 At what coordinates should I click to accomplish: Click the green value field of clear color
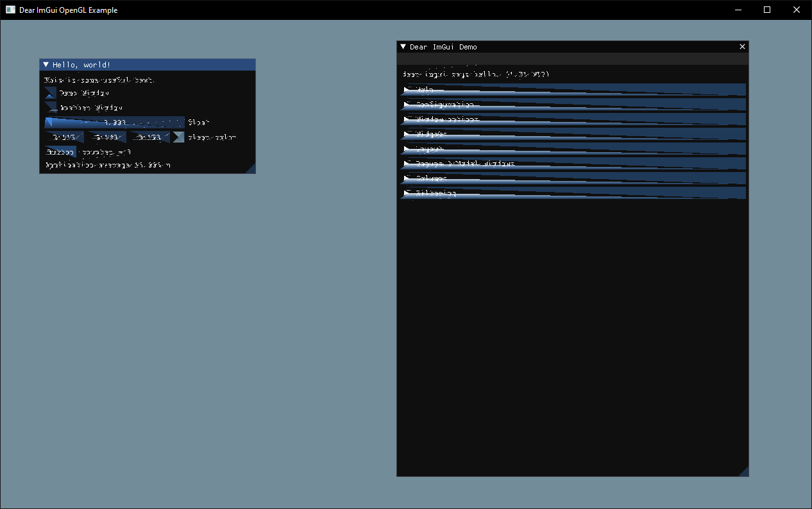106,137
